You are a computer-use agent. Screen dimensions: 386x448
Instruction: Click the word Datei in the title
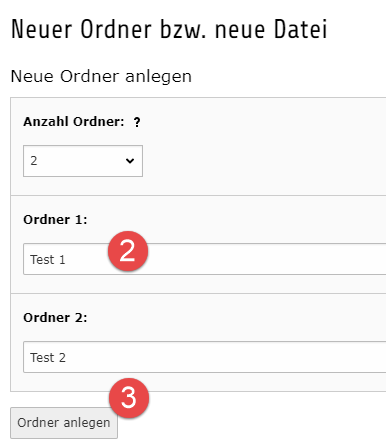click(301, 29)
